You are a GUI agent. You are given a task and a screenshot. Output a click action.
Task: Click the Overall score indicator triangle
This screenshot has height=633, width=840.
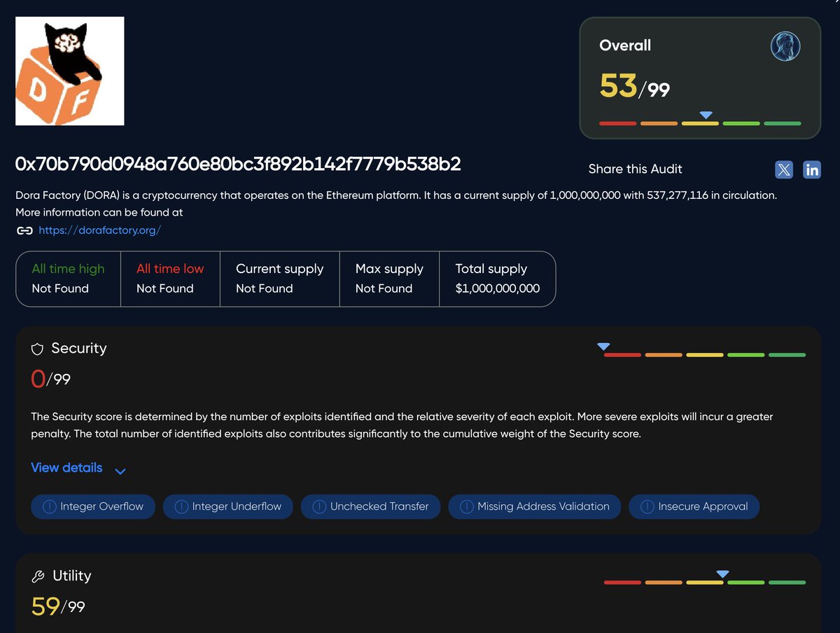[x=706, y=116]
